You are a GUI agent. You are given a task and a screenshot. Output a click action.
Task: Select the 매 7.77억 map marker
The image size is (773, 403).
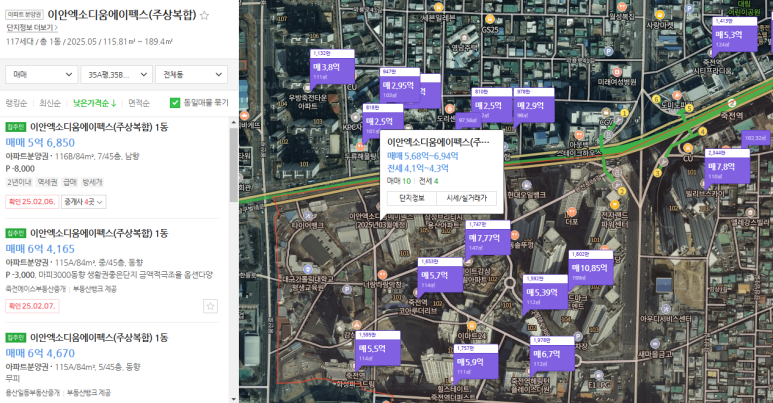488,238
